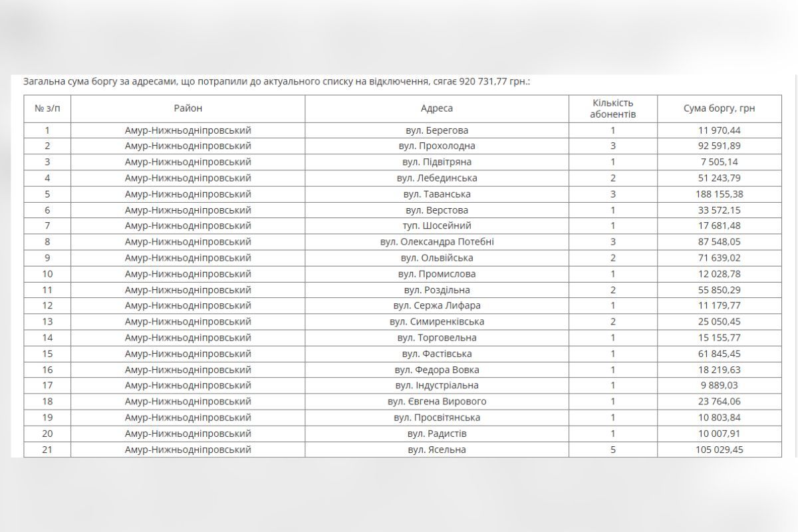The image size is (798, 532).
Task: Select row number 10 cell
Action: (x=47, y=274)
